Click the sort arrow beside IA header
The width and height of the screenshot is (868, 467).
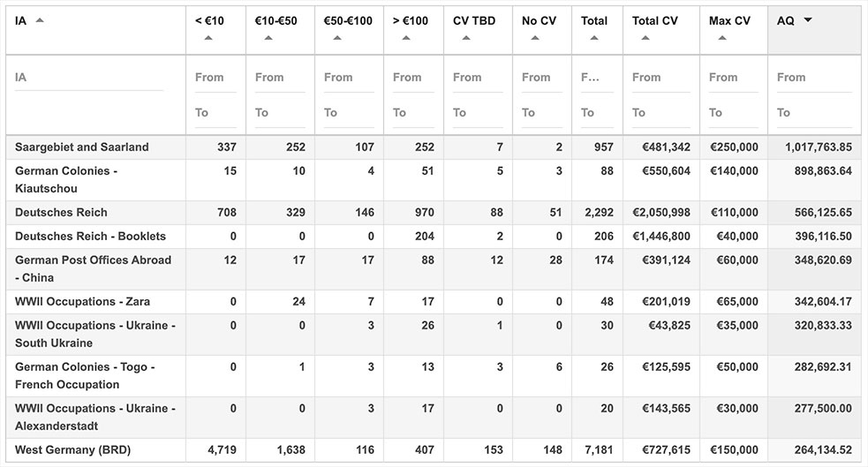[40, 20]
